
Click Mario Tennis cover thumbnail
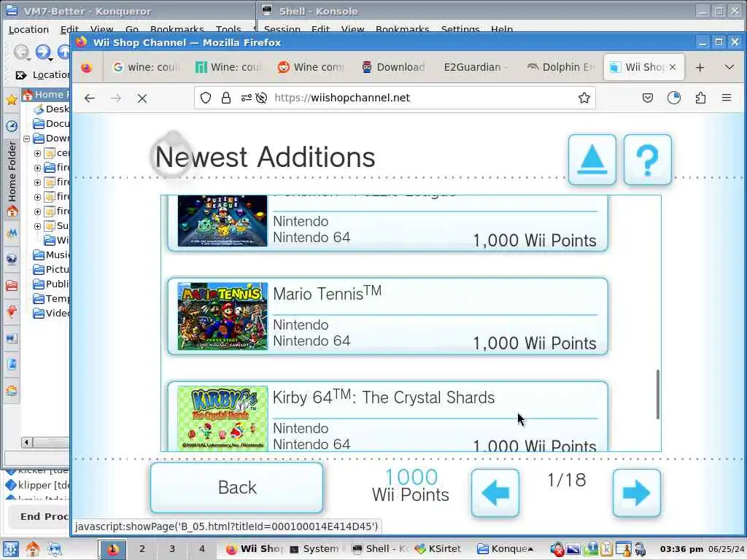pos(222,316)
